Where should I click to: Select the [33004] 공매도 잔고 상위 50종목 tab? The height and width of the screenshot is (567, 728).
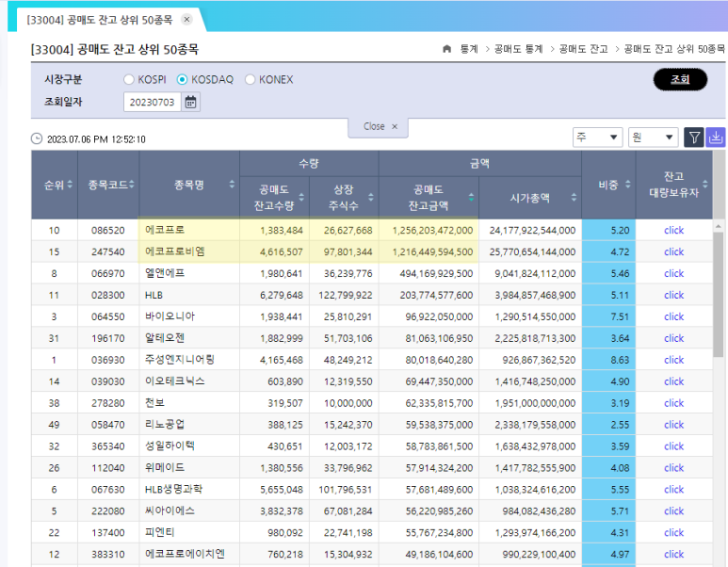click(99, 20)
